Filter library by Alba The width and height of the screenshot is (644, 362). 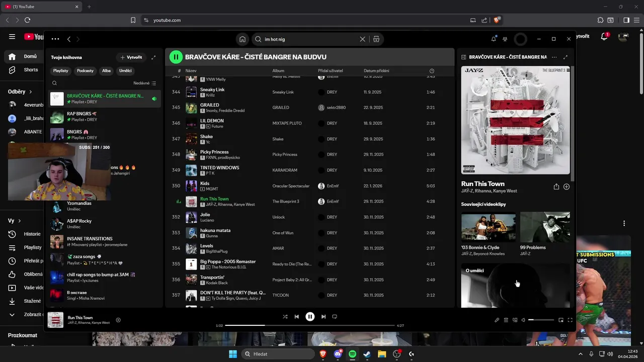click(106, 71)
